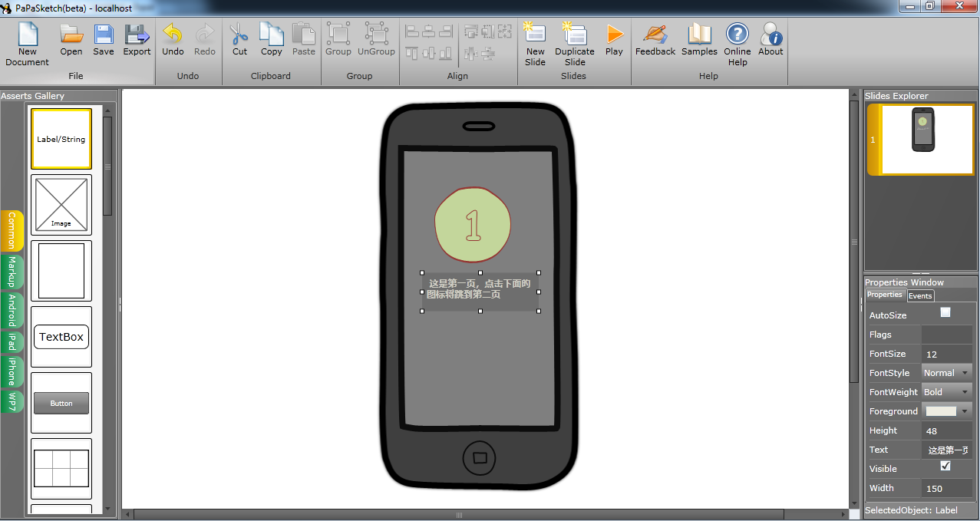Click the same height icon
Image resolution: width=980 pixels, height=521 pixels.
(487, 31)
